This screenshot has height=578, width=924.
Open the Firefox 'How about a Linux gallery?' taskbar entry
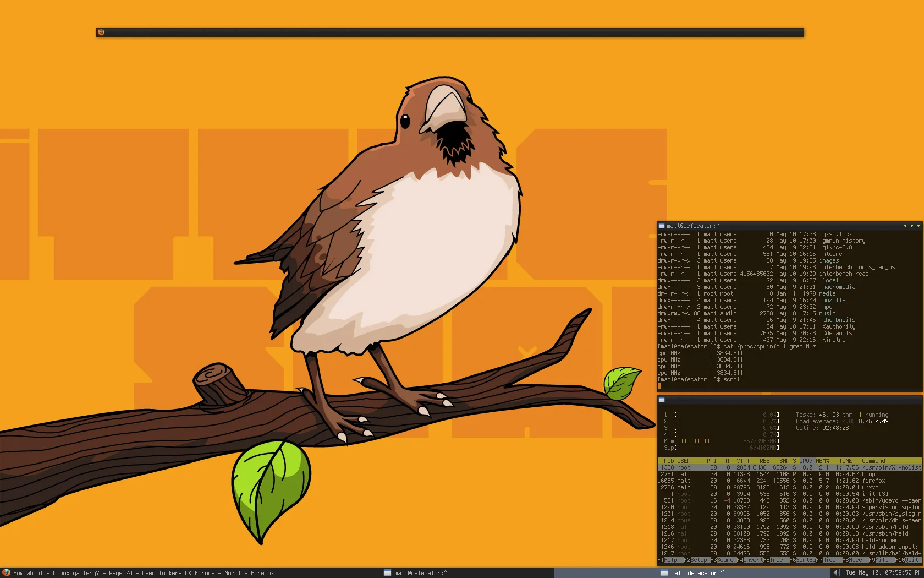click(138, 572)
